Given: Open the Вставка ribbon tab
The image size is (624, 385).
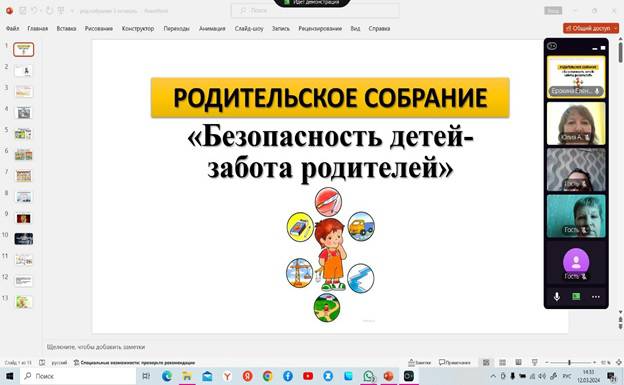Looking at the screenshot, I should pyautogui.click(x=66, y=28).
